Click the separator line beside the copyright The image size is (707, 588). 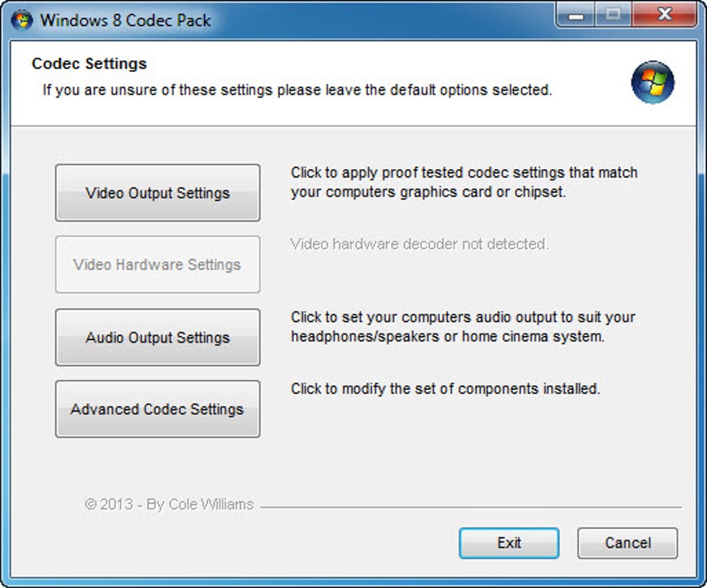pos(471,507)
